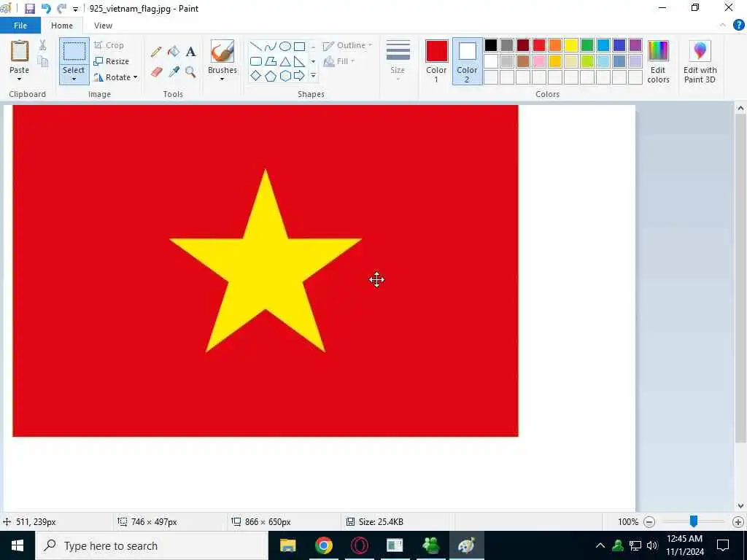The image size is (747, 560).
Task: Click the zoom slider handle
Action: tap(694, 521)
